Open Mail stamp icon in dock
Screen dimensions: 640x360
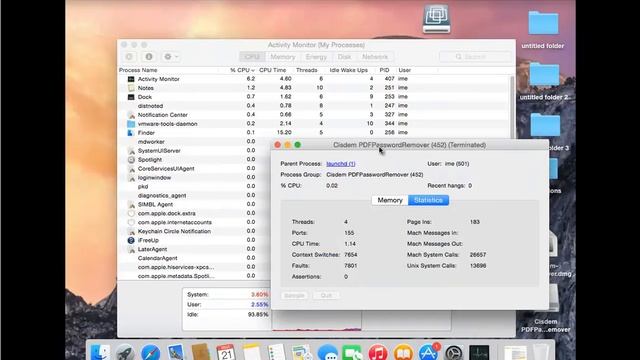coord(176,352)
